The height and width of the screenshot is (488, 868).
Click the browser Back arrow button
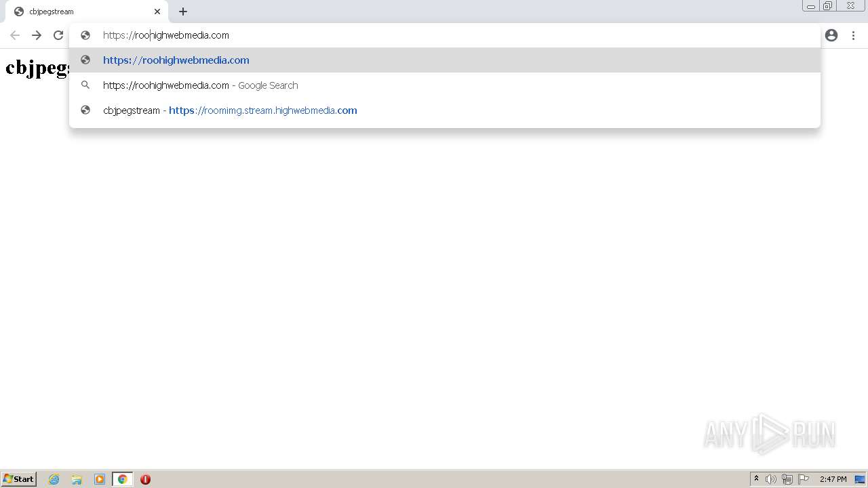tap(15, 35)
